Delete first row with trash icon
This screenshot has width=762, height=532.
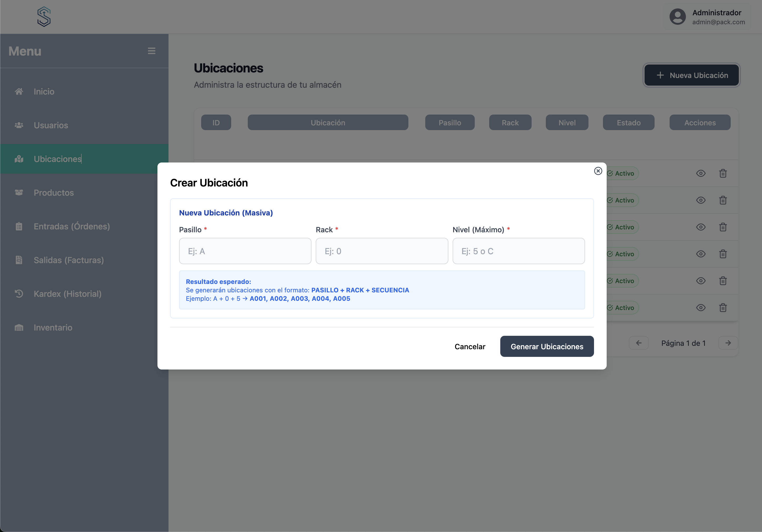pos(723,173)
